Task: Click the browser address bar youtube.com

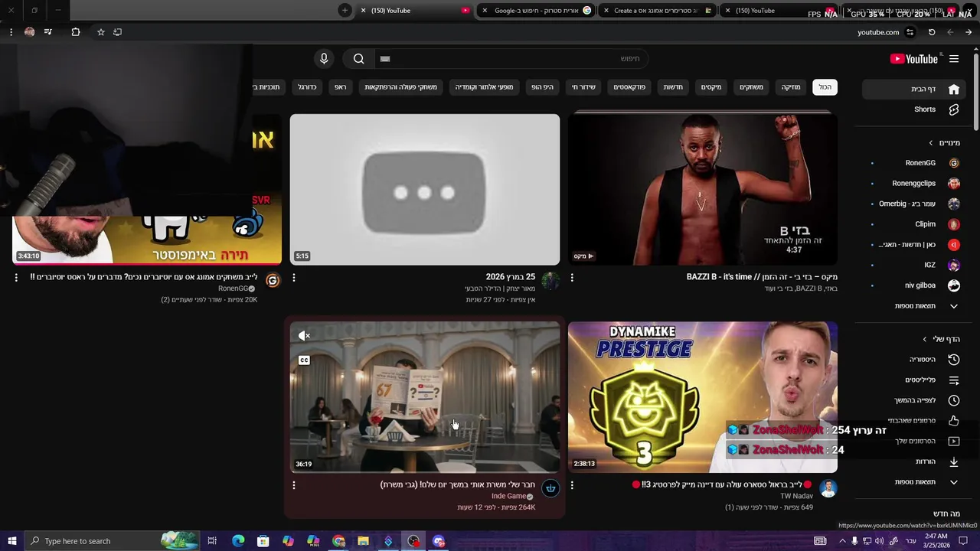Action: point(878,32)
